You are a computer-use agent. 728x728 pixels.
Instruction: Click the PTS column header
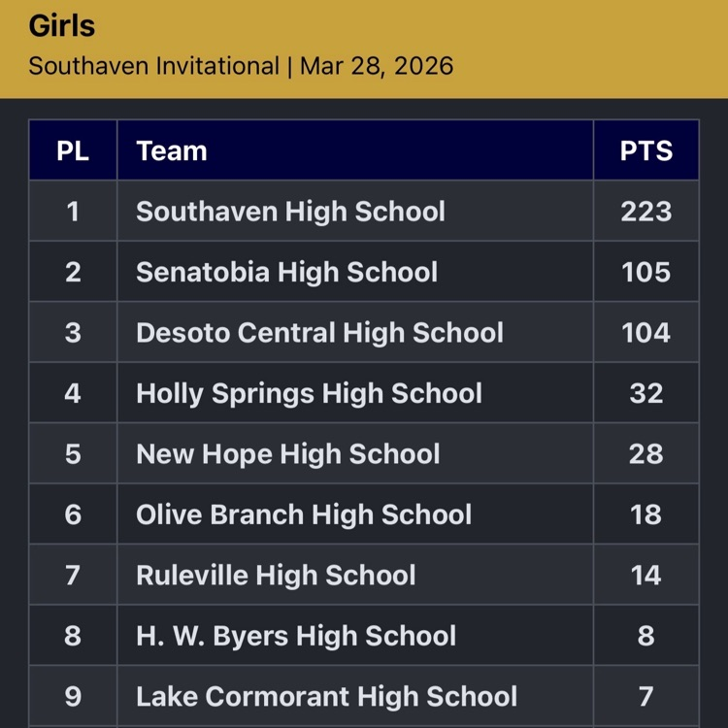[645, 150]
